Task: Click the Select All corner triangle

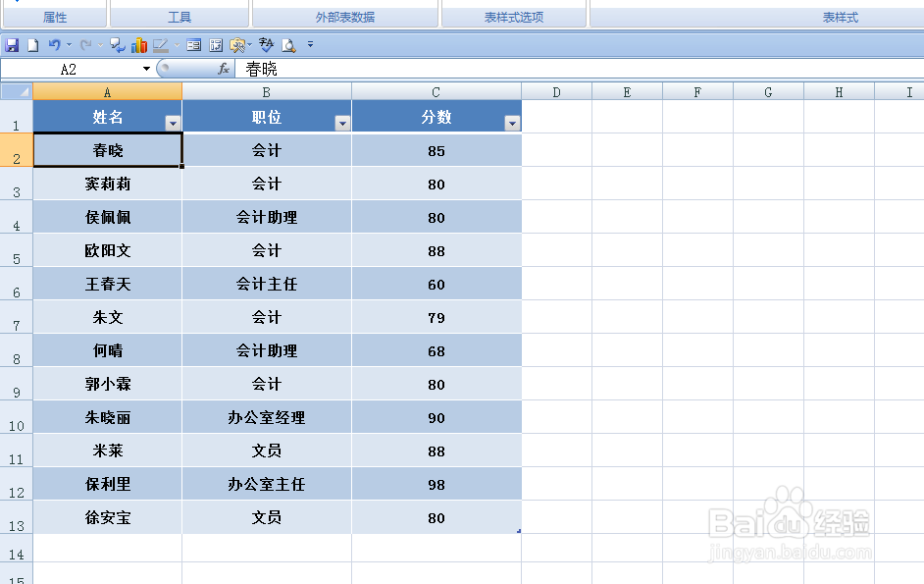Action: pos(17,91)
